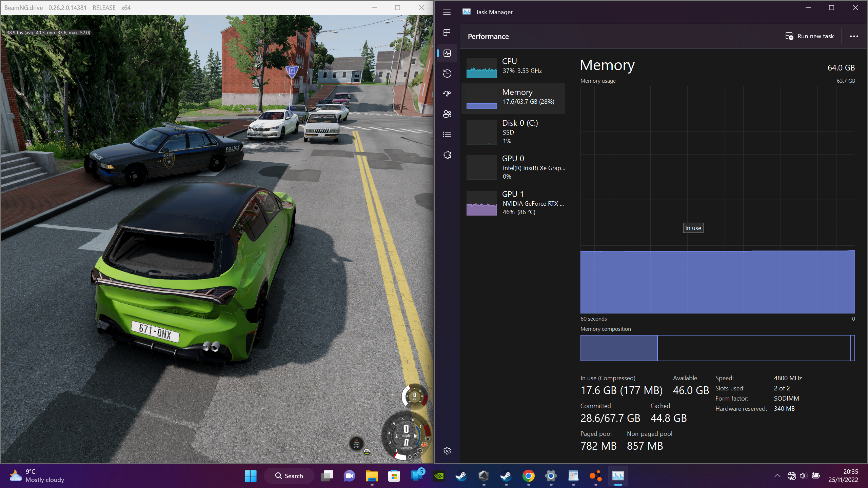Click the '64.0 GB' total memory text
Viewport: 868px width, 488px height.
pyautogui.click(x=841, y=68)
